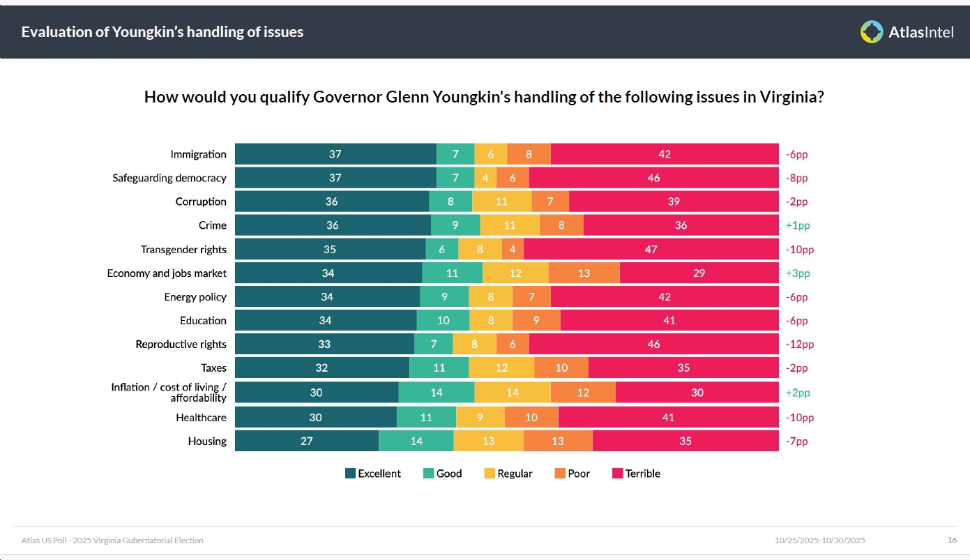Click the chart question title text
This screenshot has width=970, height=560.
point(485,97)
